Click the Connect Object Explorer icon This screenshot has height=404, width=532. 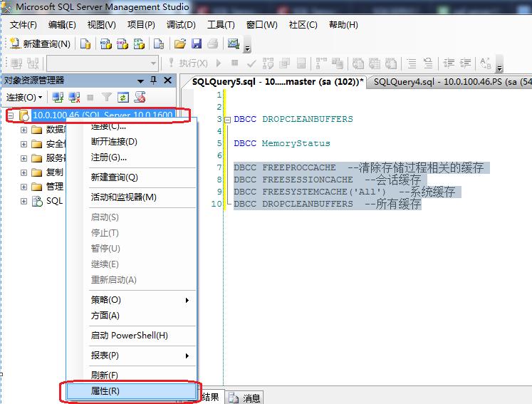pos(58,98)
